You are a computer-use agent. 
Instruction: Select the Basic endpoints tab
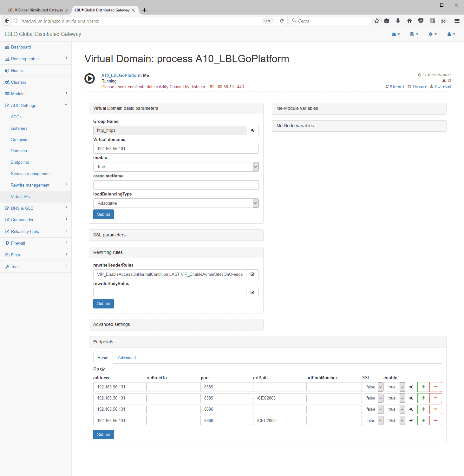[x=103, y=358]
